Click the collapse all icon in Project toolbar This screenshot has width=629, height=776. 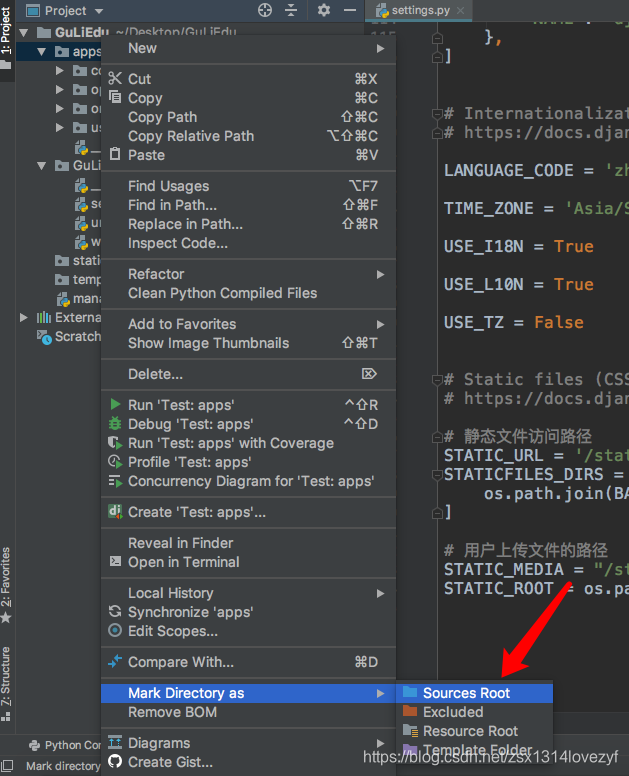(x=291, y=10)
